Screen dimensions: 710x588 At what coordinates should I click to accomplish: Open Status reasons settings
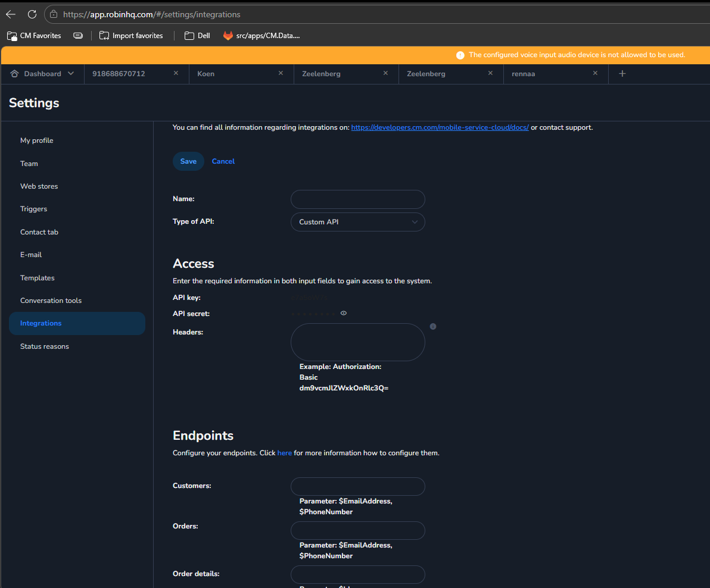coord(44,346)
